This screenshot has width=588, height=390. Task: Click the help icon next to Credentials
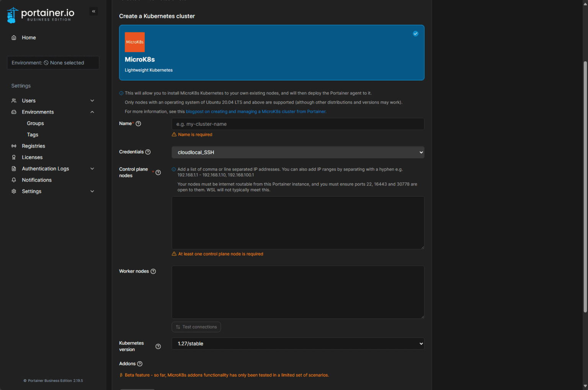tap(148, 152)
